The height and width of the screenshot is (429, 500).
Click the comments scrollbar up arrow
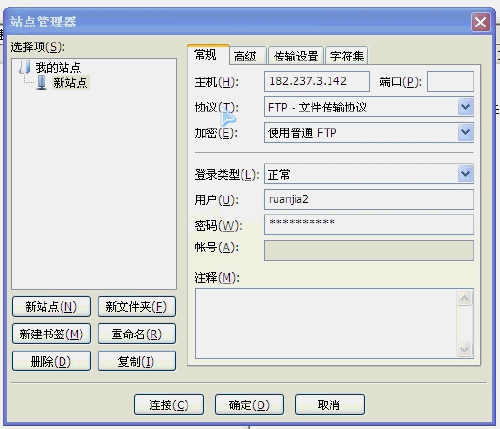coord(465,298)
